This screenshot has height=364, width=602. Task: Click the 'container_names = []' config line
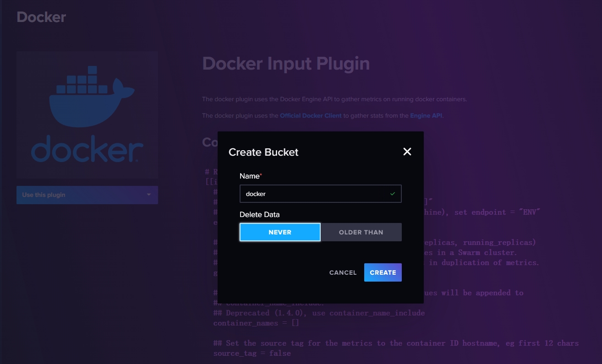click(x=256, y=323)
